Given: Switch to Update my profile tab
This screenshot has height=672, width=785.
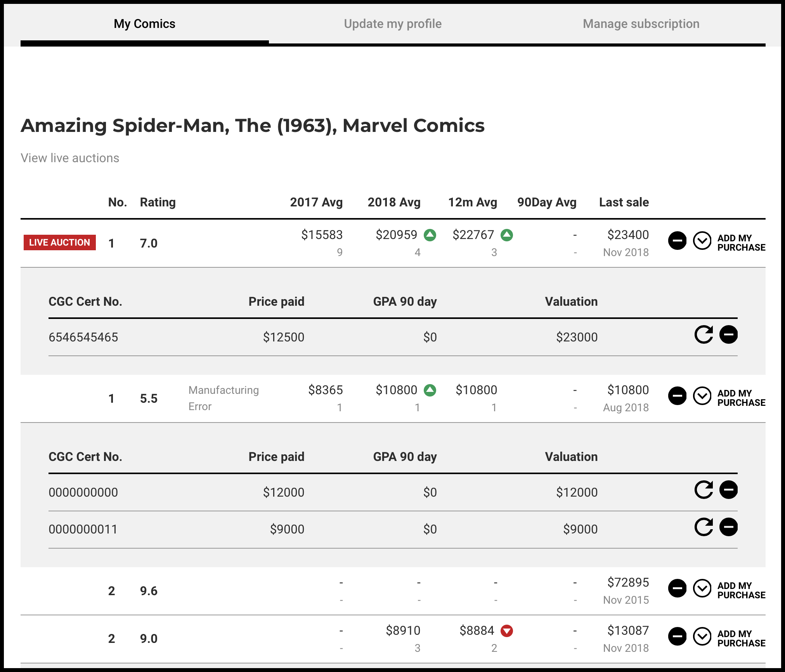Looking at the screenshot, I should [393, 24].
